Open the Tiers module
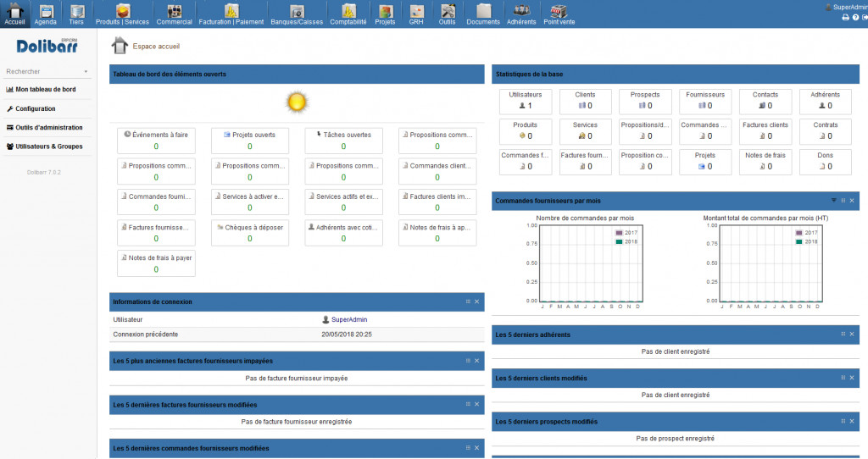 tap(76, 14)
